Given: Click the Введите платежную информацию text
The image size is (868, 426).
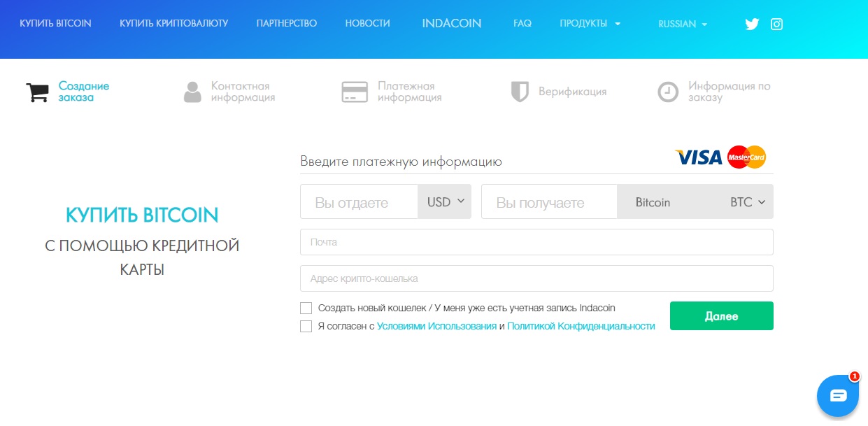Looking at the screenshot, I should [401, 162].
